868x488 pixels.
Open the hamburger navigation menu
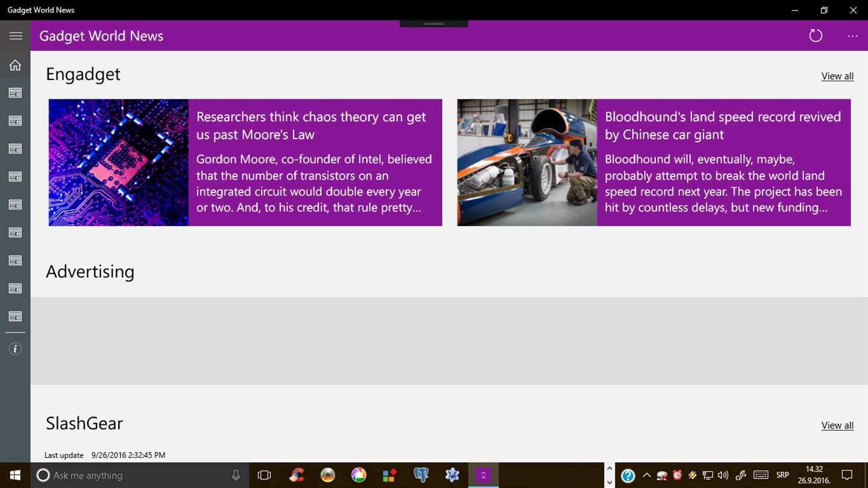click(16, 36)
